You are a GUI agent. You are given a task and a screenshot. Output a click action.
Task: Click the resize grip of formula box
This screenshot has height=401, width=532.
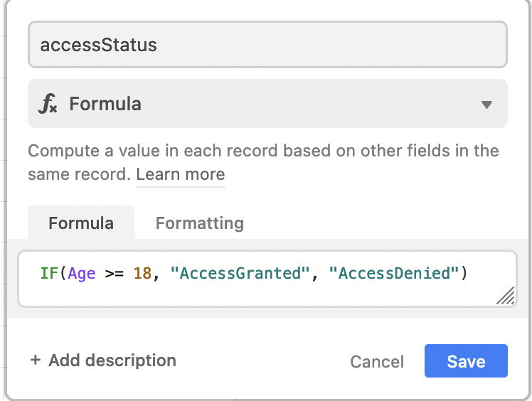(x=506, y=296)
